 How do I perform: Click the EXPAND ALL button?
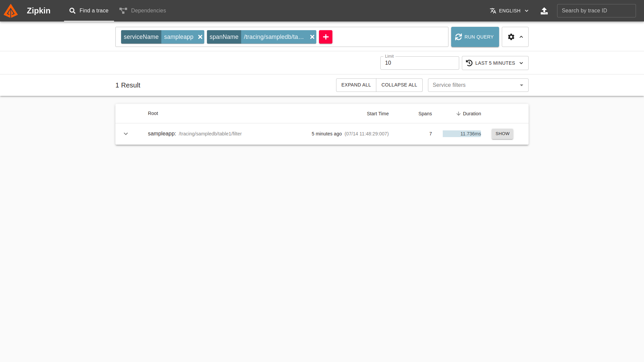pos(356,85)
